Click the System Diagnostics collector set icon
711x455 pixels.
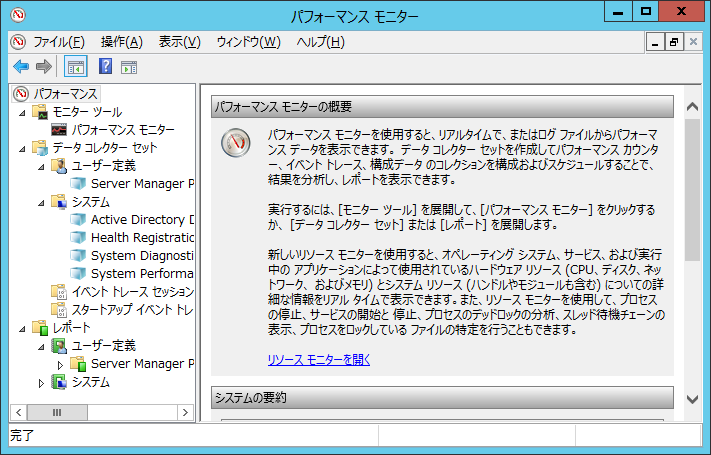coord(78,255)
